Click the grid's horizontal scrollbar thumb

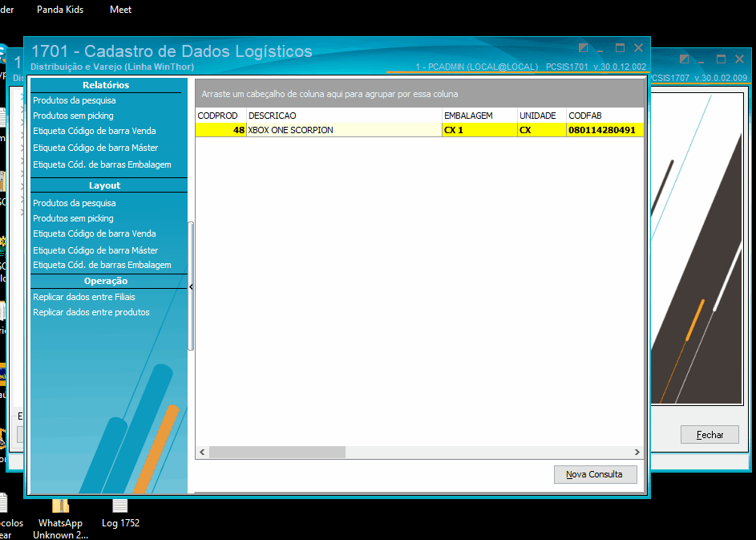[x=277, y=453]
